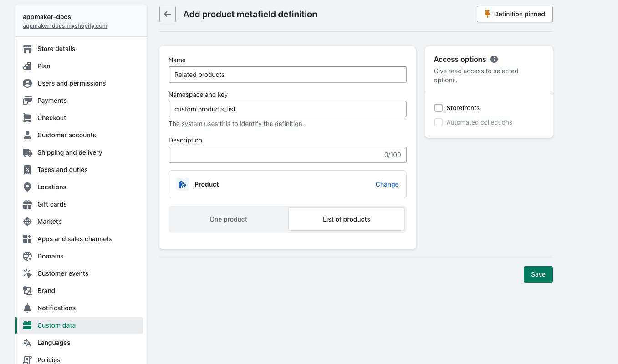
Task: Enable the Storefronts checkbox
Action: click(439, 108)
